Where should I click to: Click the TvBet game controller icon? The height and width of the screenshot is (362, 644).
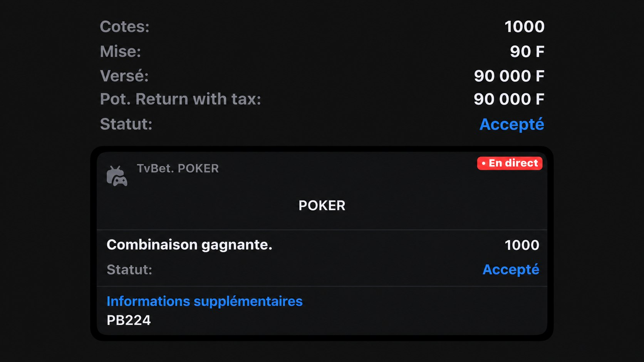click(117, 176)
